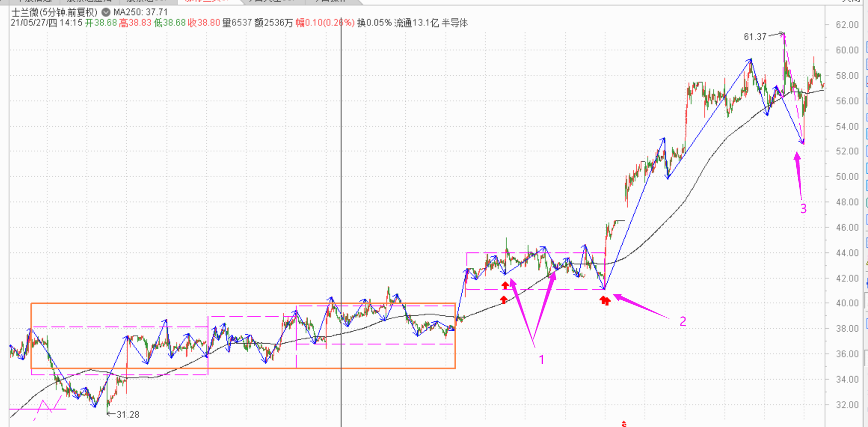Click the red S marker at bottom edge
This screenshot has width=868, height=427.
point(624,424)
